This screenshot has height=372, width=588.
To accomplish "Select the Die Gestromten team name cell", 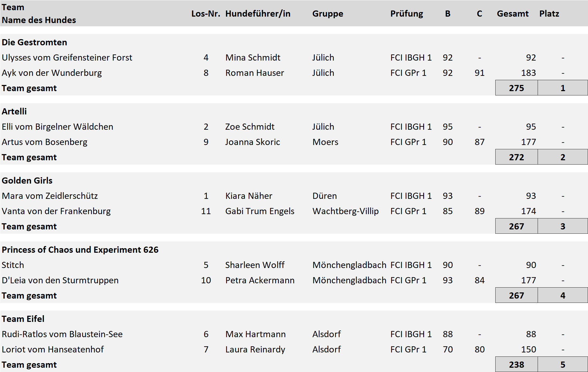I will 34,42.
